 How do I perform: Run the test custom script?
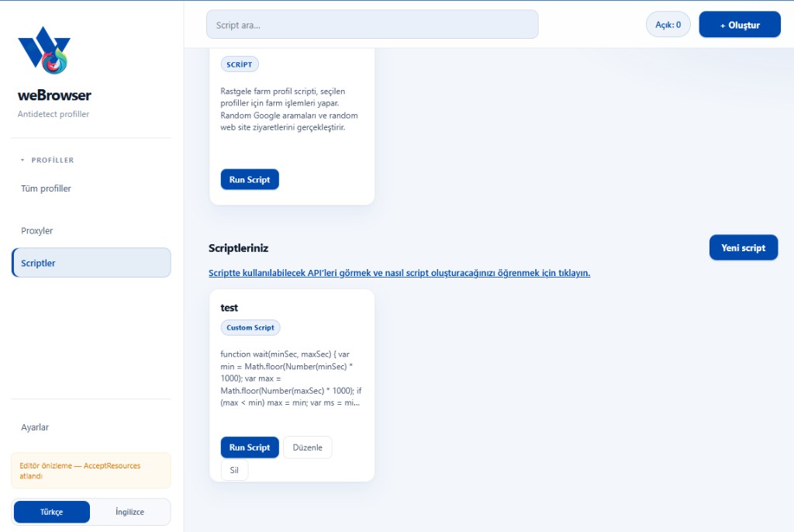[250, 447]
